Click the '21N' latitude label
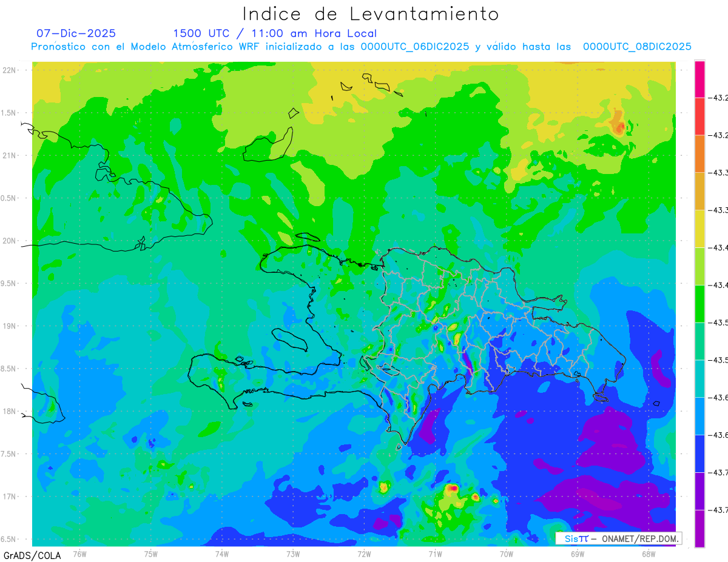 coord(10,155)
